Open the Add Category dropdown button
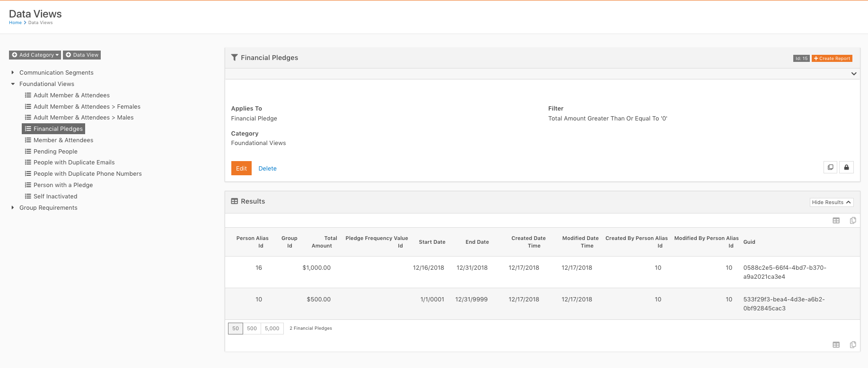The image size is (868, 368). [x=35, y=55]
